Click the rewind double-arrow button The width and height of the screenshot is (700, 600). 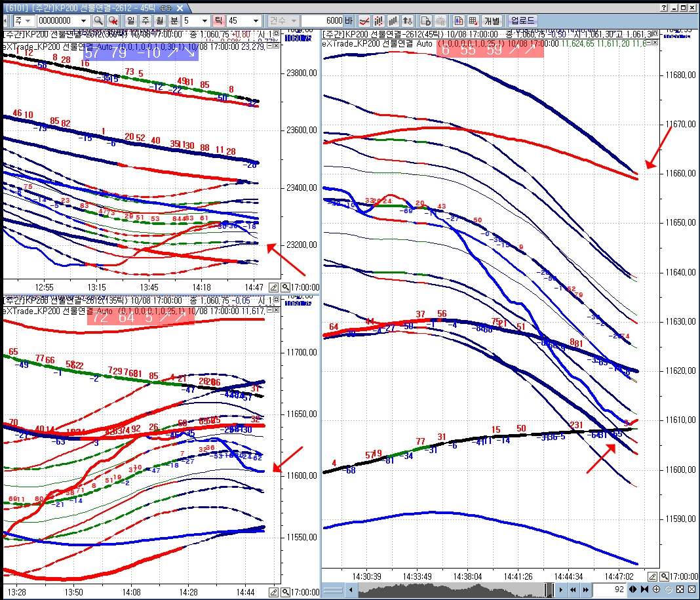[x=574, y=590]
